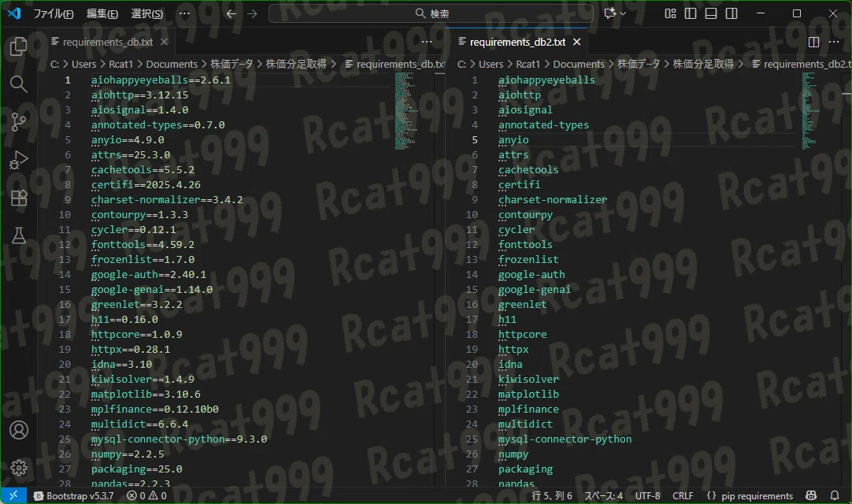Click the right editor minimap
852x504 pixels.
[821, 111]
